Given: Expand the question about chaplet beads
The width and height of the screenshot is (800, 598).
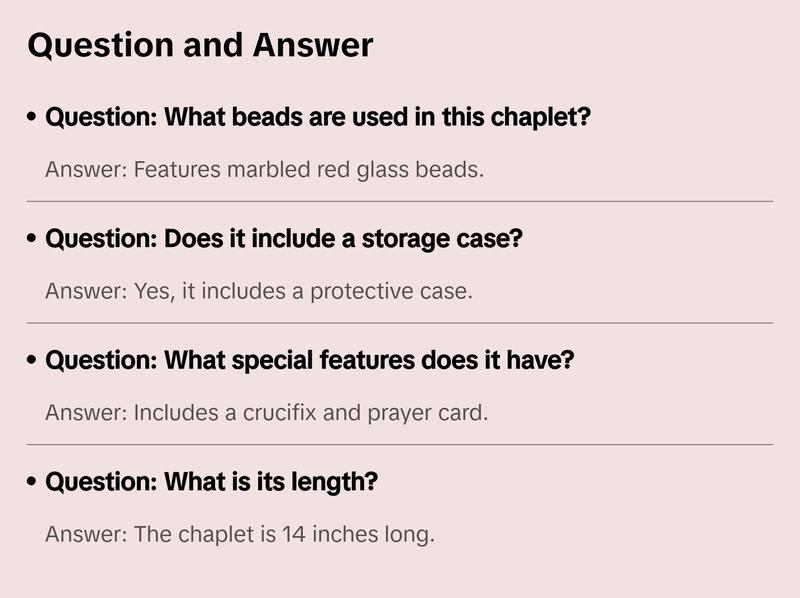Looking at the screenshot, I should (x=318, y=118).
